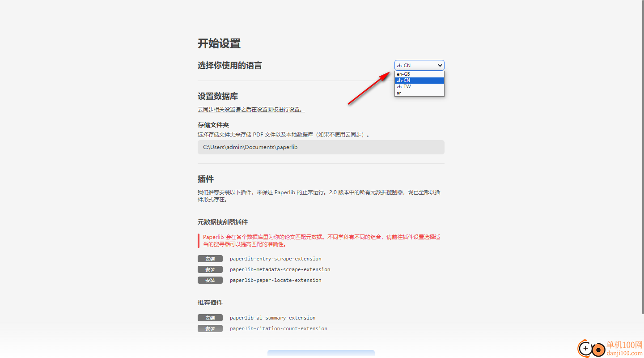Install paperlib-citation-count-extension

pos(210,328)
